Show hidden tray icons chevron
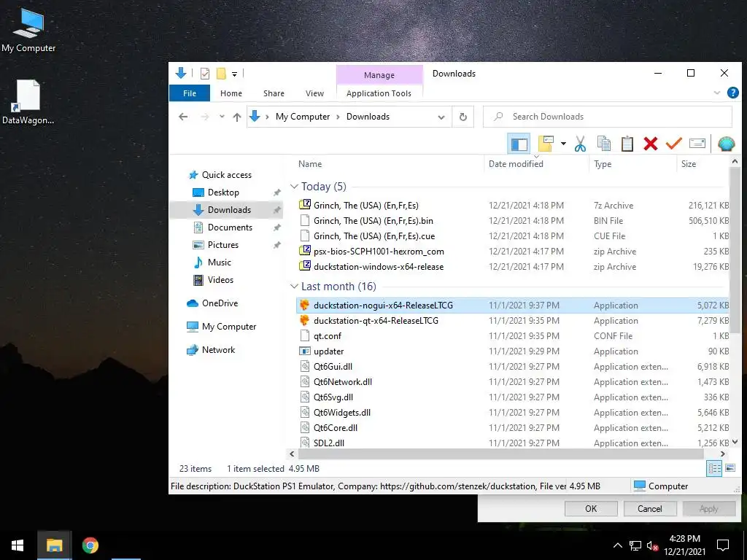 [x=617, y=545]
